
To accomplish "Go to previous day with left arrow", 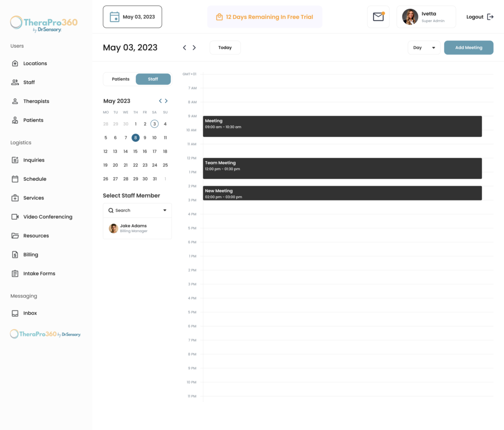I will 185,48.
